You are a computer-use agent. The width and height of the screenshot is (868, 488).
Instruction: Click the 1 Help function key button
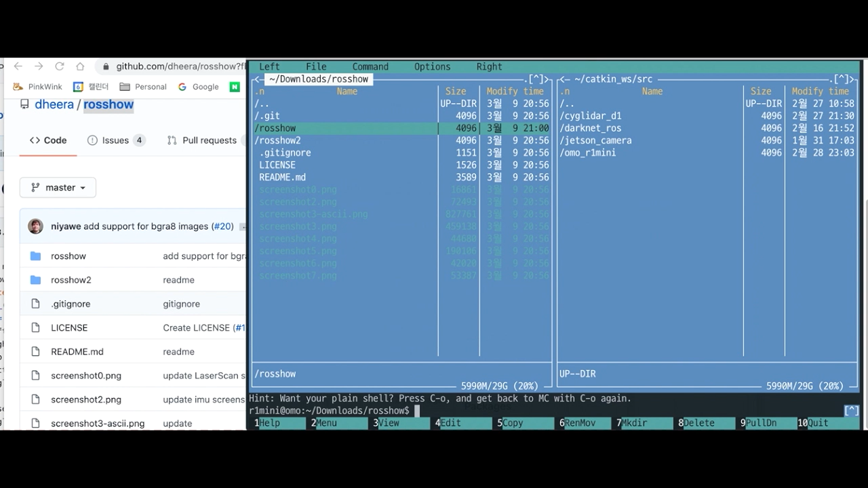click(280, 423)
